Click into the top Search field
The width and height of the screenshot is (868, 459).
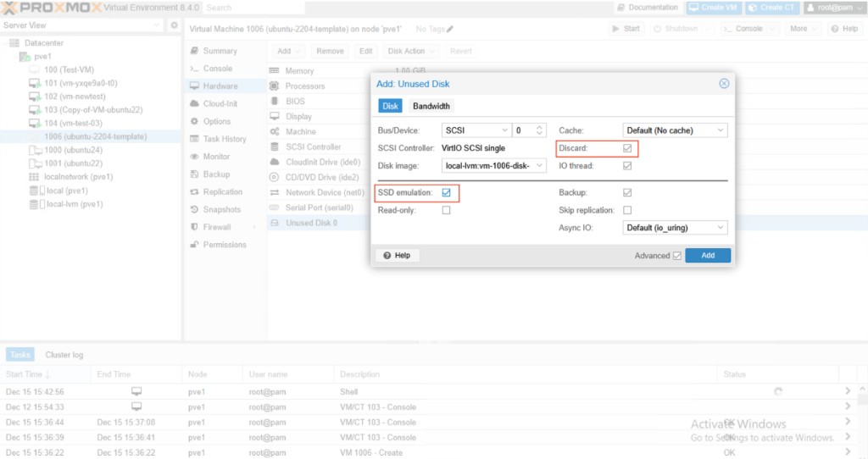tap(253, 8)
